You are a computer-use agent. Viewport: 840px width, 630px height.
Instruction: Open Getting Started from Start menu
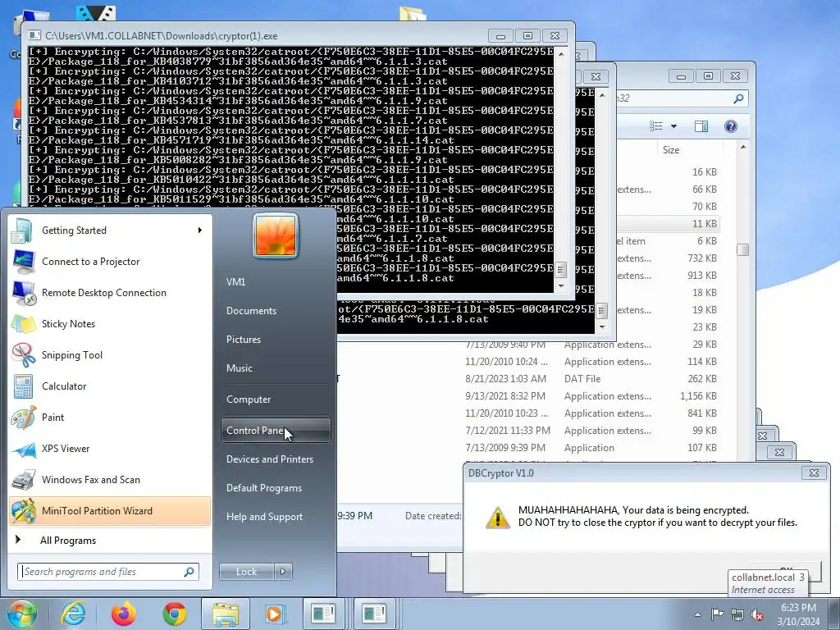pos(110,231)
